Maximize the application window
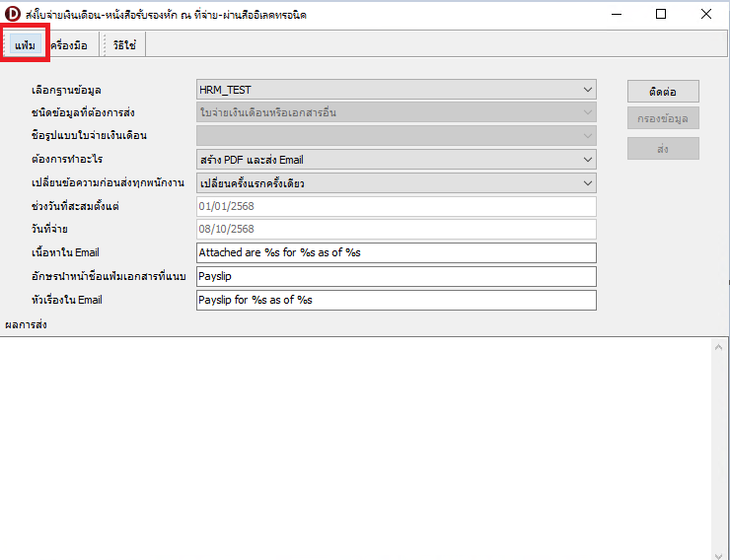 click(x=661, y=14)
